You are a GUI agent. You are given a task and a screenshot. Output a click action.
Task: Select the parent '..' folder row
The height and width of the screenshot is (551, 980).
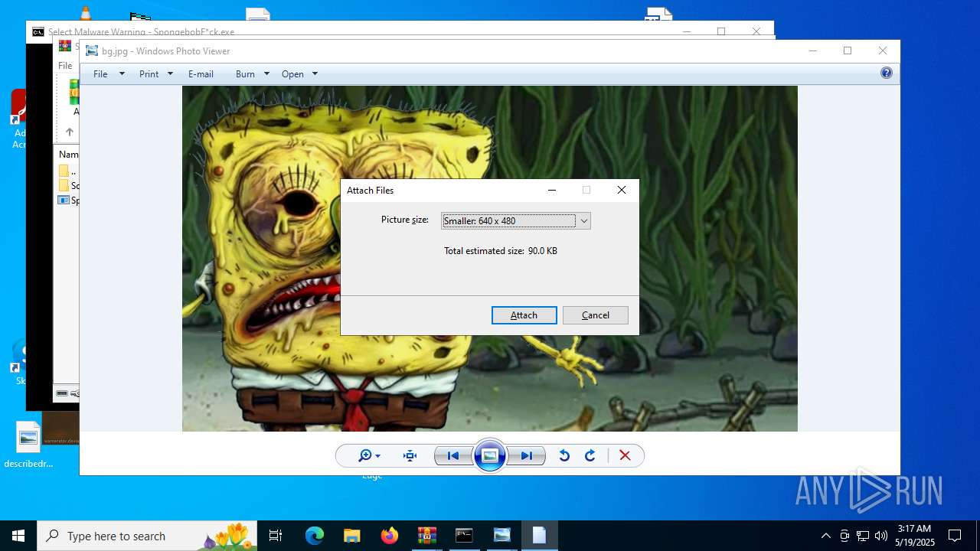click(x=69, y=171)
